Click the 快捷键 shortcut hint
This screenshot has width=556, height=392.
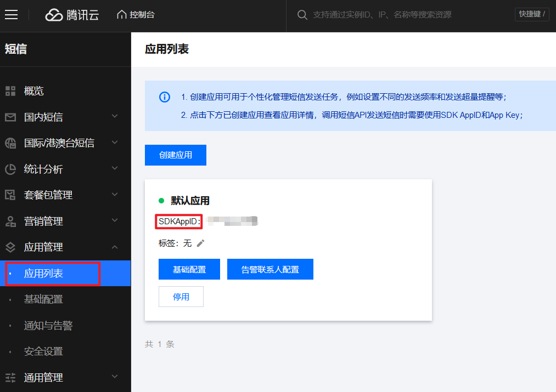[x=532, y=14]
